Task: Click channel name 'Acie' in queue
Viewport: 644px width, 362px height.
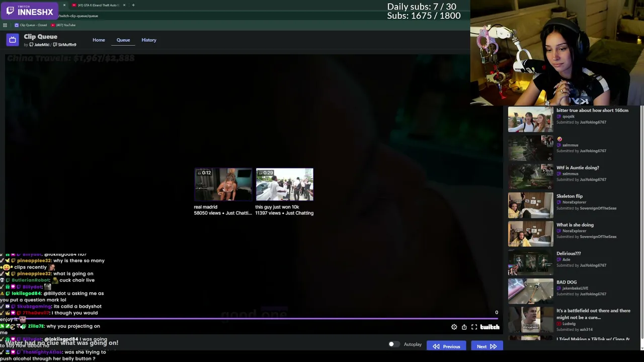Action: [567, 259]
